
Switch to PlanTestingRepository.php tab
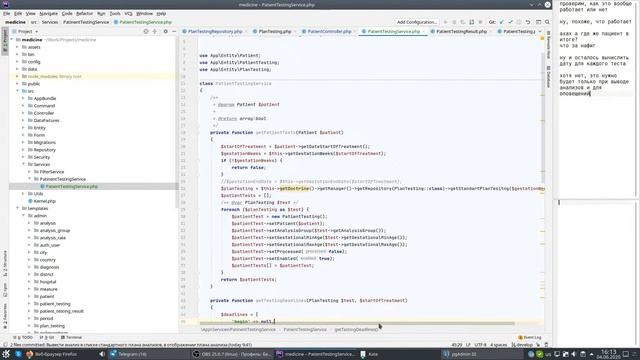215,31
